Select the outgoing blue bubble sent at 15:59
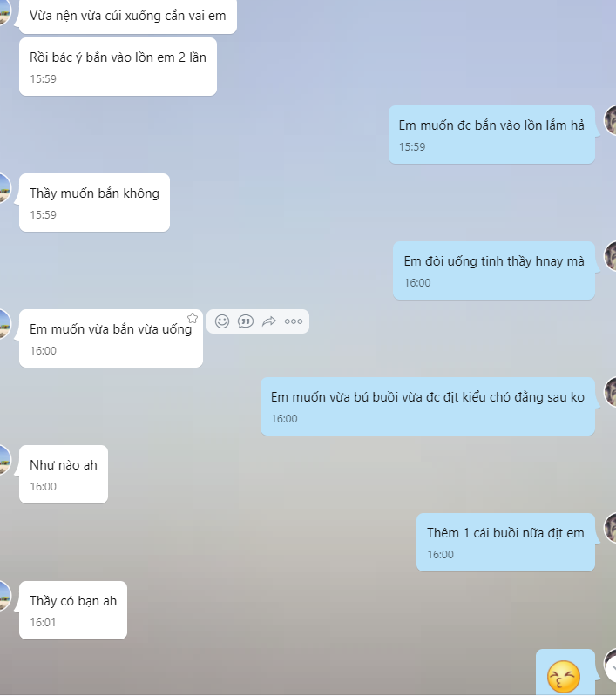This screenshot has height=696, width=616. coord(491,134)
